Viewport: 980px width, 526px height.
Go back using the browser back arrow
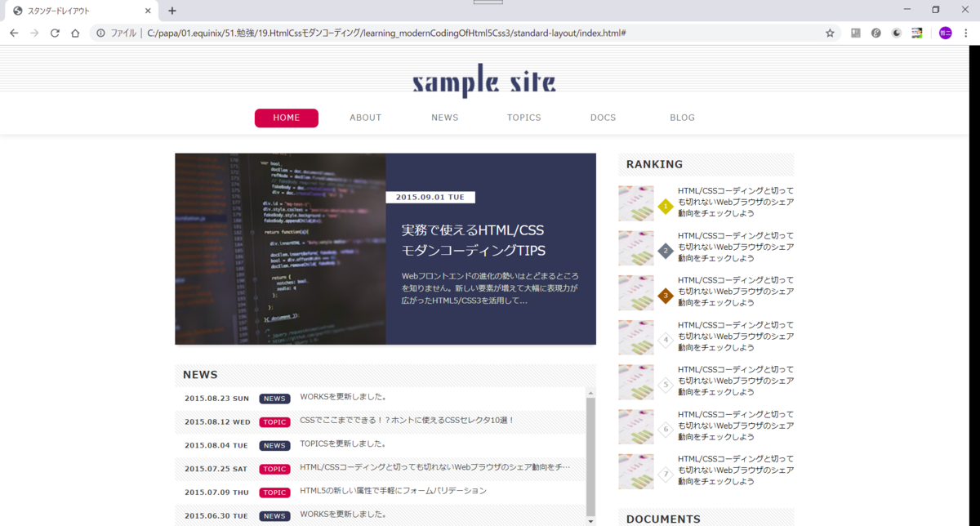tap(13, 33)
